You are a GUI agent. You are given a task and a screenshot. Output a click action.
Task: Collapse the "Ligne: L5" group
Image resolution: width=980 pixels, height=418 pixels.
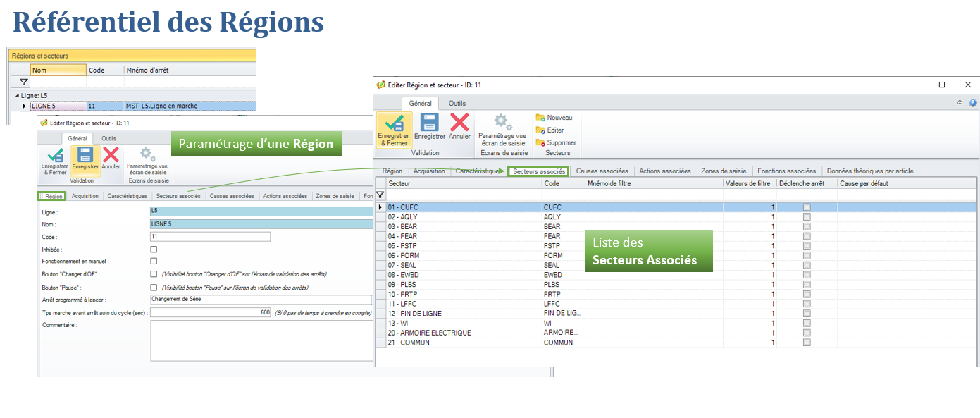[16, 95]
